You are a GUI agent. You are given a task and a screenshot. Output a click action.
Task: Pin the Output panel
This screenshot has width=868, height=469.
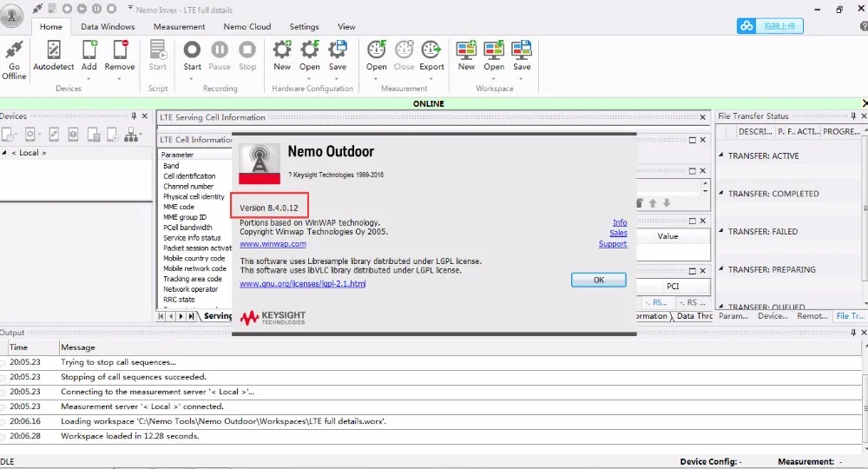[x=853, y=333]
